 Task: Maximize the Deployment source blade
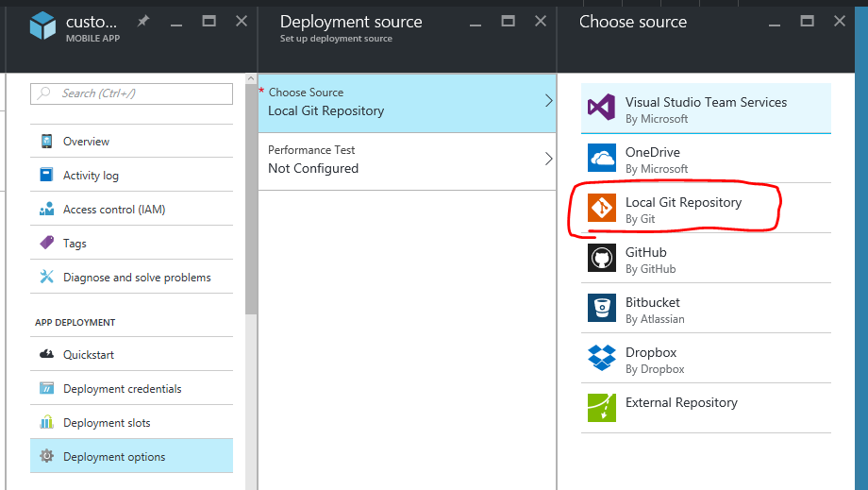tap(508, 21)
